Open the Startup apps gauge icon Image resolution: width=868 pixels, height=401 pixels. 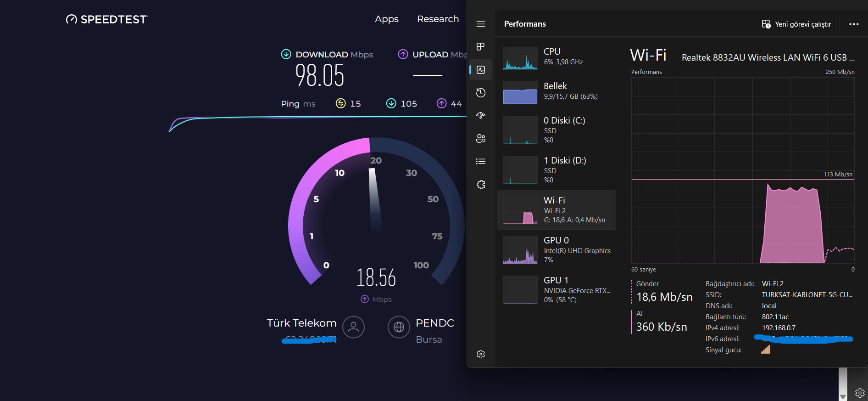tap(481, 115)
